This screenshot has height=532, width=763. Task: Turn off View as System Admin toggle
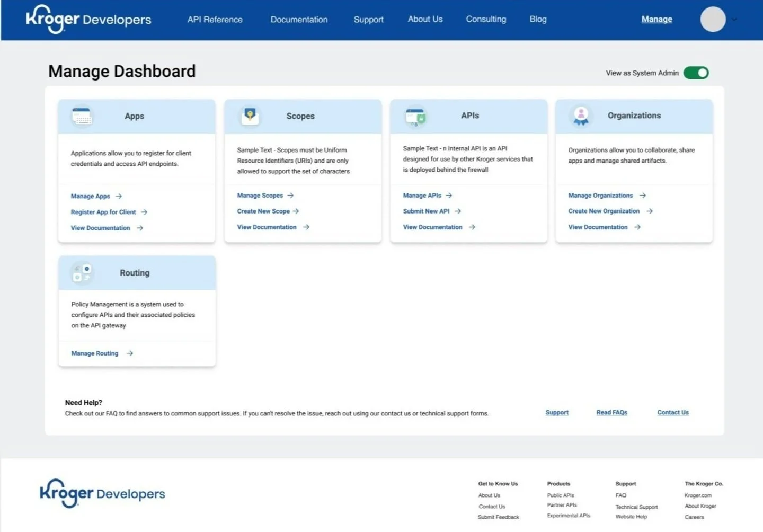[x=696, y=73]
